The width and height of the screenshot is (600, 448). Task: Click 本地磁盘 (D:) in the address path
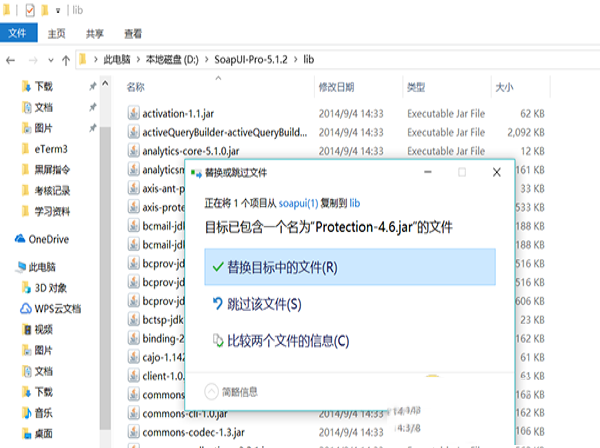[x=172, y=60]
